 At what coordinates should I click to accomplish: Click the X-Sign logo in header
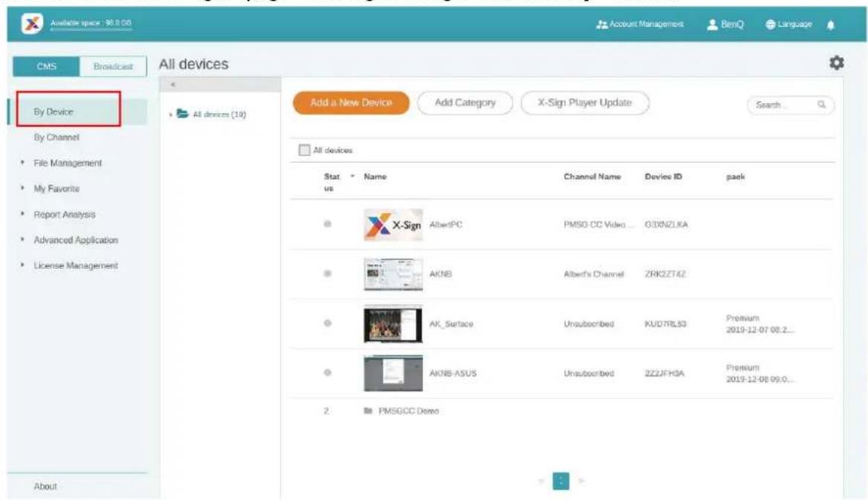[x=32, y=23]
